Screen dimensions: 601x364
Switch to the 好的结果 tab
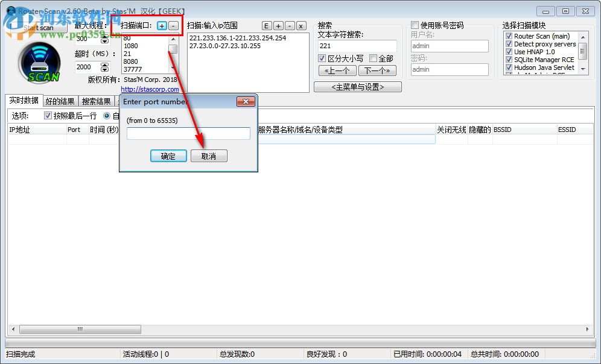(x=60, y=101)
